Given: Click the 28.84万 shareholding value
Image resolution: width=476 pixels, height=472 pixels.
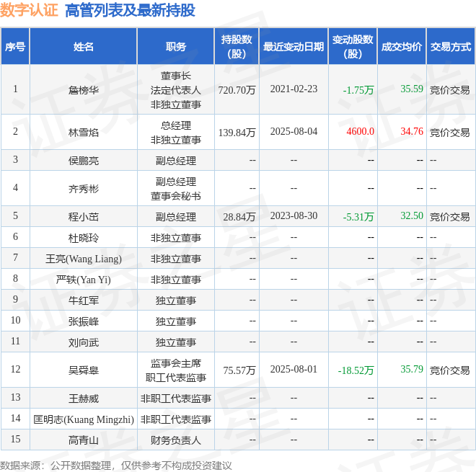Looking at the screenshot, I should click(x=239, y=217).
